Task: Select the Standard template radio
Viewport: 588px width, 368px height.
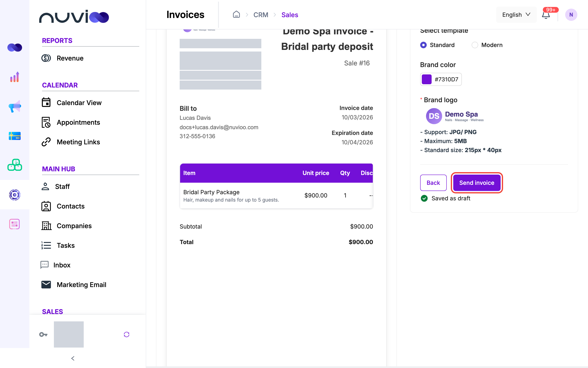Action: pyautogui.click(x=423, y=45)
